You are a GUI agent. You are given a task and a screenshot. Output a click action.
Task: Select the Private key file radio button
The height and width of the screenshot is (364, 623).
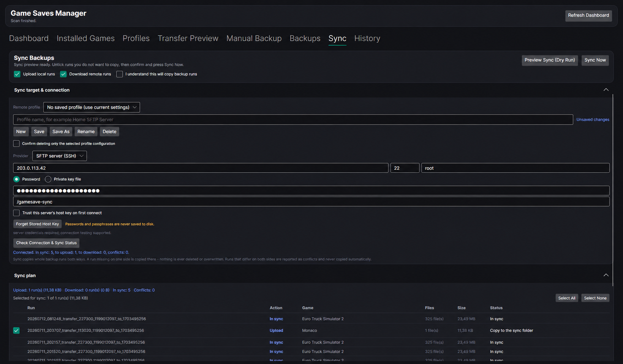tap(48, 179)
